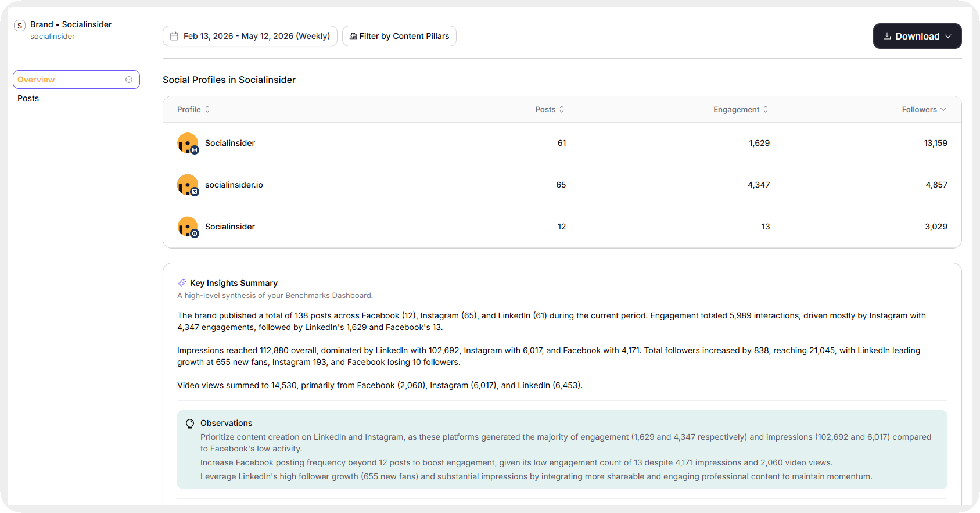Screen dimensions: 980x513
Task: Click the socialinsider.io Instagram profile avatar
Action: [x=188, y=185]
